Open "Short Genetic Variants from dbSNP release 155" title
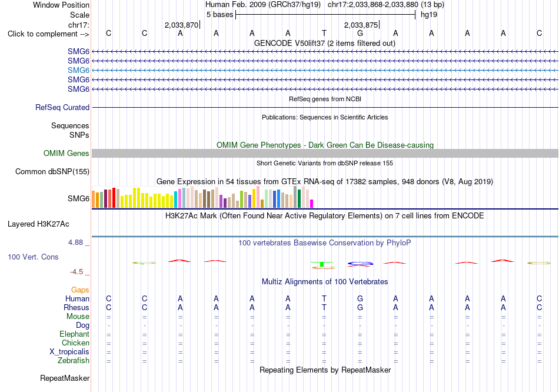Image resolution: width=559 pixels, height=392 pixels. 325,163
